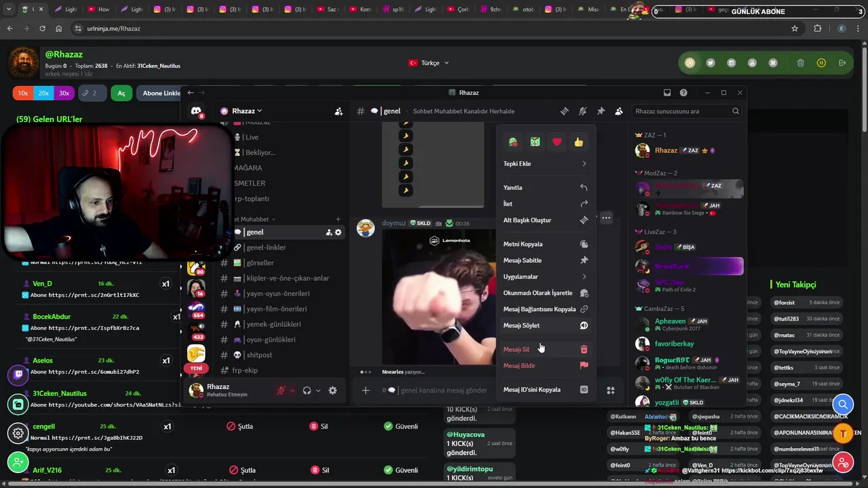Click the 30x multiplier button
The height and width of the screenshot is (488, 868).
pyautogui.click(x=64, y=93)
